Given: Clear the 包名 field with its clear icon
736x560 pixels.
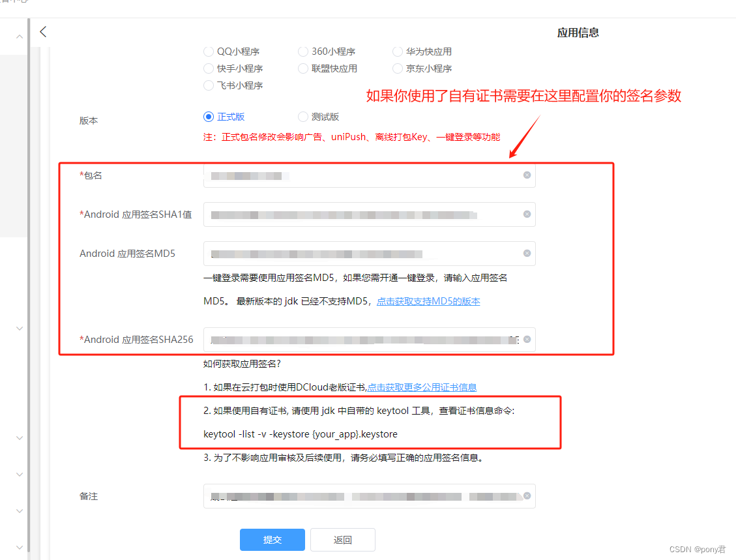Looking at the screenshot, I should 527,175.
